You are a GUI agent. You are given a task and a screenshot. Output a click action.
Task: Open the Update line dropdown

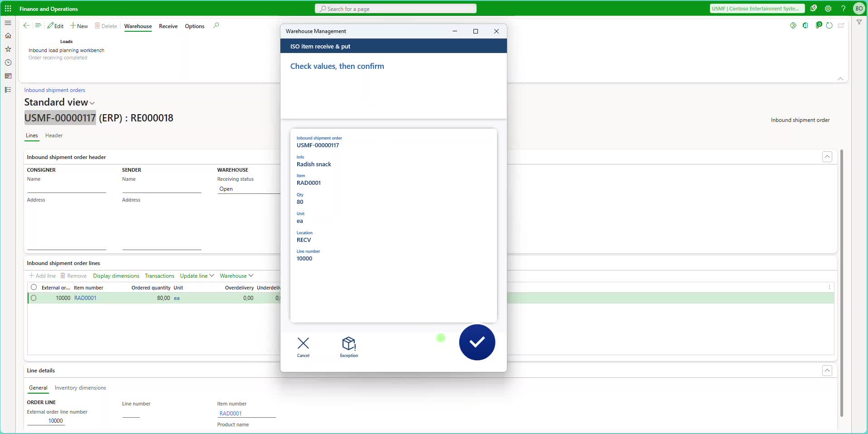(196, 275)
